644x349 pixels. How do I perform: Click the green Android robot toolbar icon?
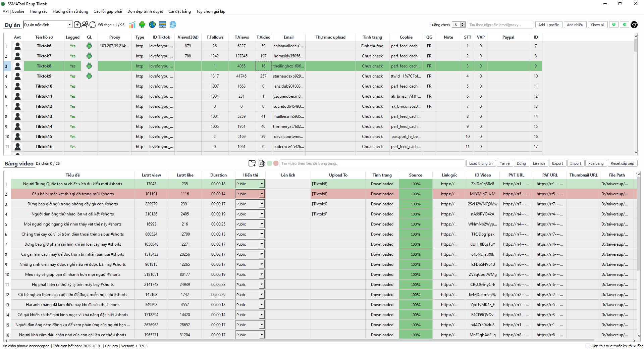point(142,24)
